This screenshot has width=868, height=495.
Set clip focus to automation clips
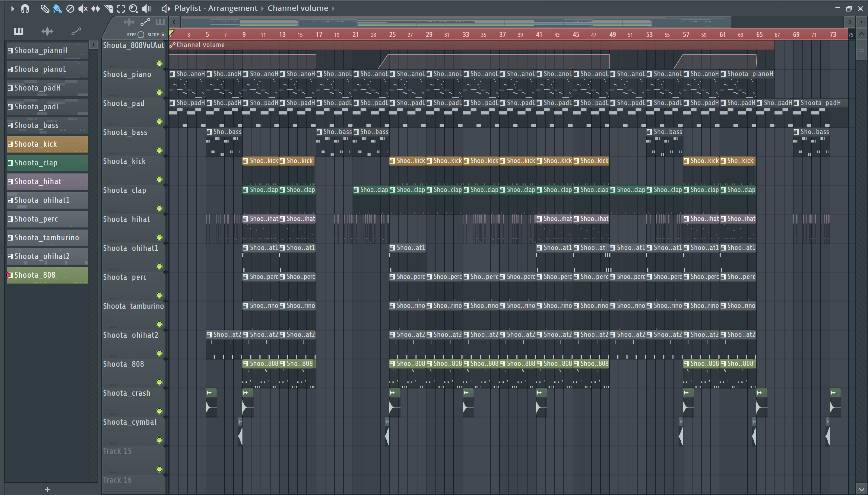point(145,22)
